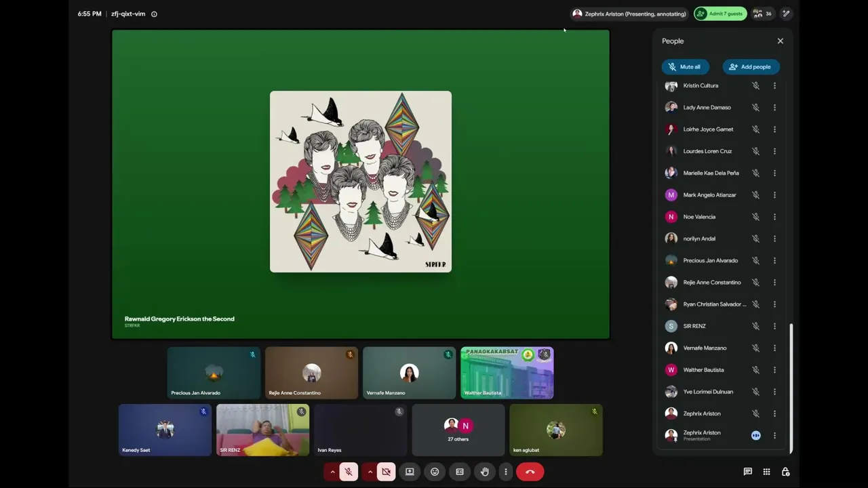Raise hand in the meeting
This screenshot has height=488, width=868.
coord(484,472)
